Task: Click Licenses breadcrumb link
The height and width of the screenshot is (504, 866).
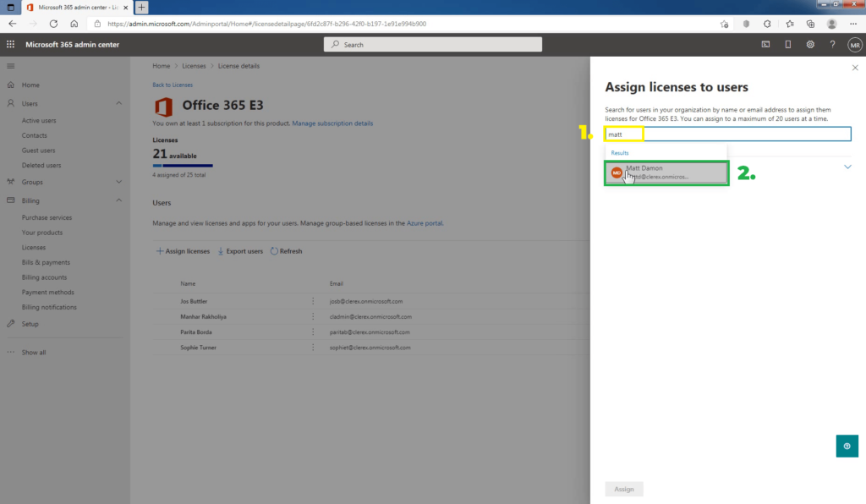Action: (x=194, y=66)
